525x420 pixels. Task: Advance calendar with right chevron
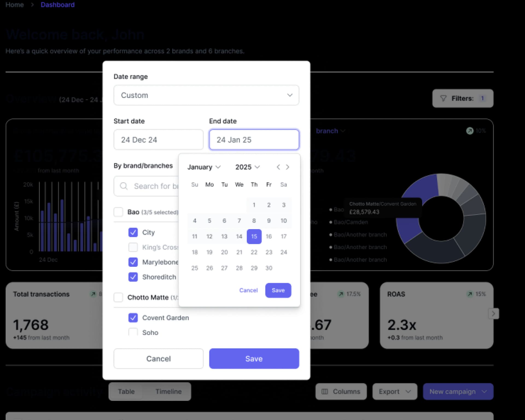click(x=287, y=167)
